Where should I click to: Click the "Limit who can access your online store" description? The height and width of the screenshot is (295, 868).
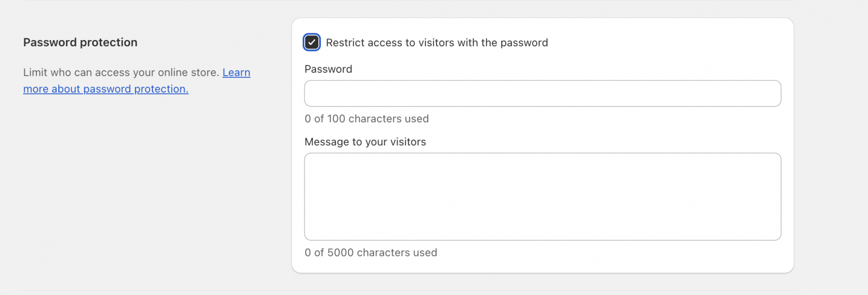121,73
